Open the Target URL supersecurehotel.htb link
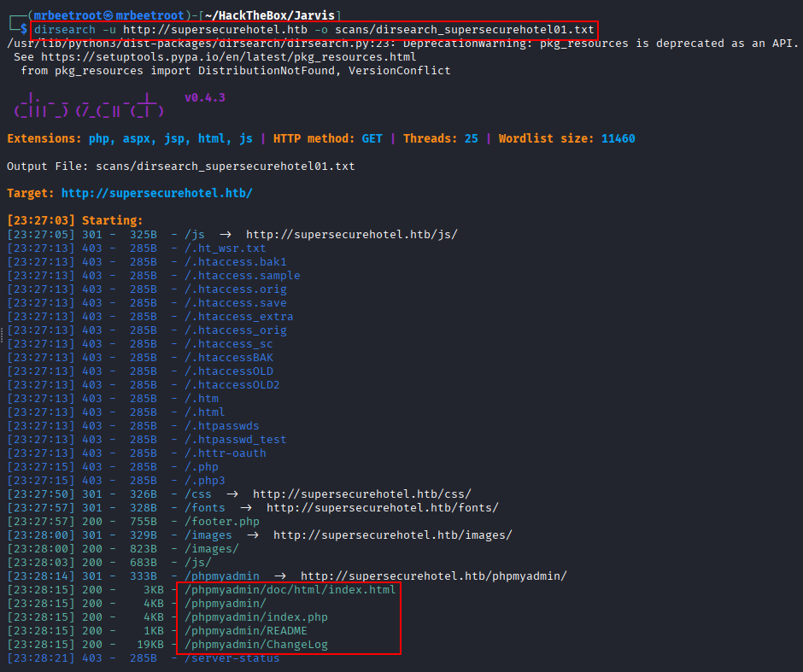Screen dimensions: 803x672 [156, 194]
